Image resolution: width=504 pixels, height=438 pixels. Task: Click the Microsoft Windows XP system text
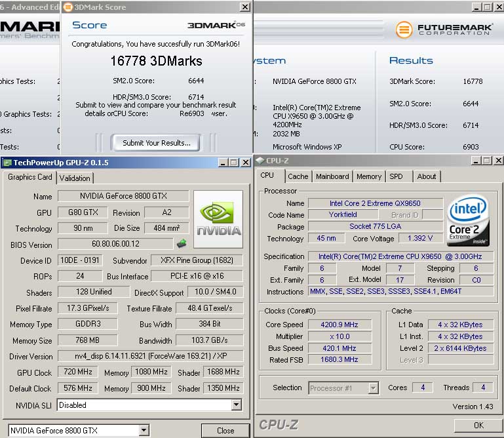point(307,147)
